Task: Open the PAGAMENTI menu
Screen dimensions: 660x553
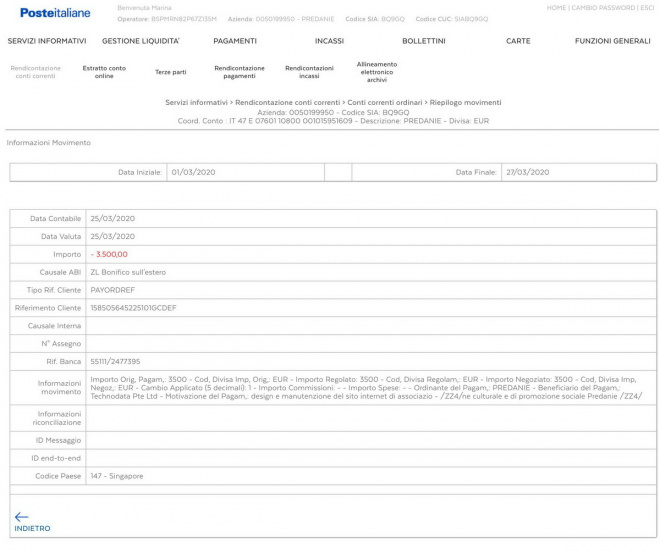Action: point(235,41)
